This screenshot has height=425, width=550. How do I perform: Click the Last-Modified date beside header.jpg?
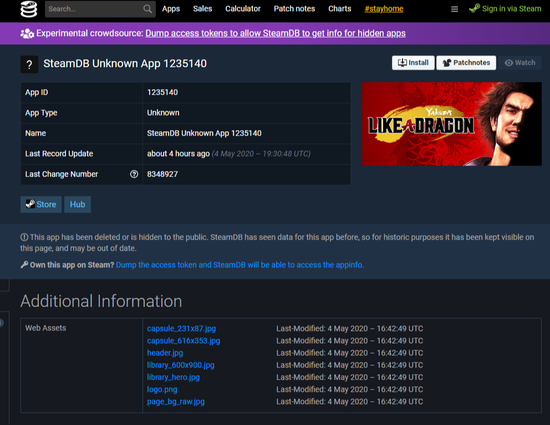point(350,353)
